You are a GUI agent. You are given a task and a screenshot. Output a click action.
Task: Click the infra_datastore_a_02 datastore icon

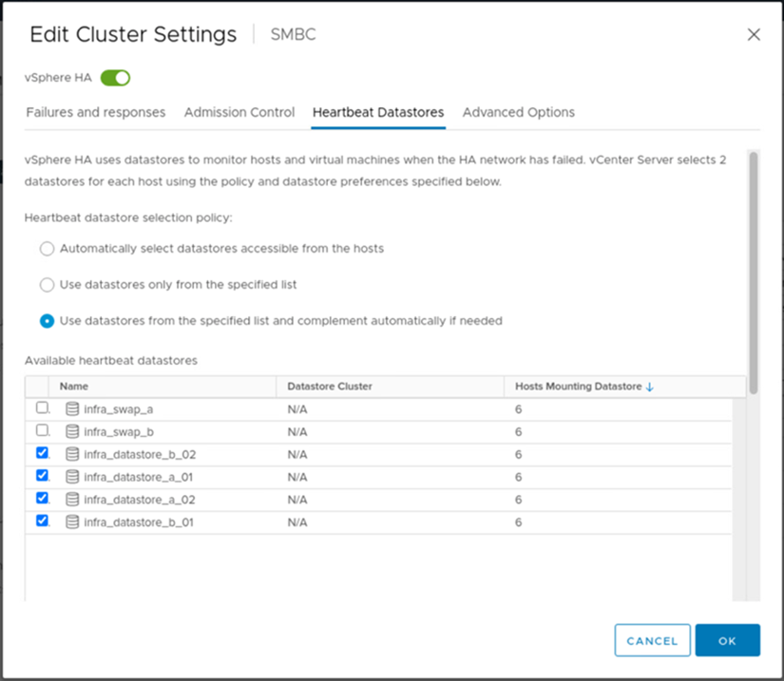pyautogui.click(x=72, y=500)
